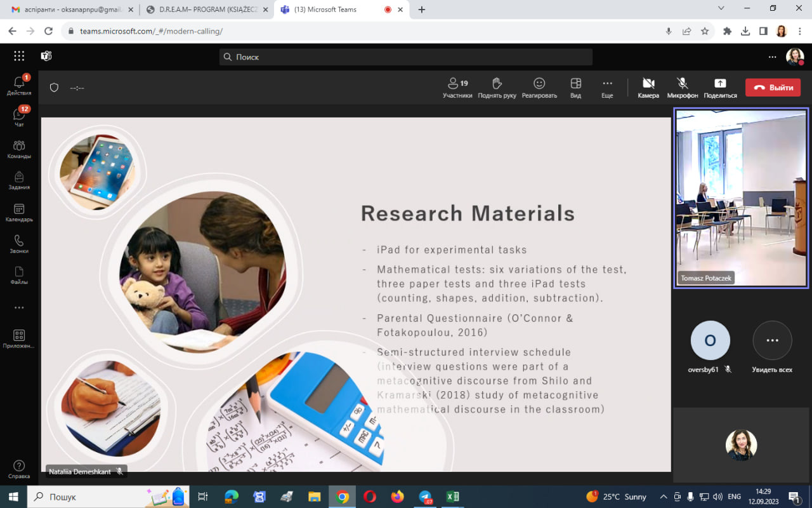Click Поделиться to share content

click(x=720, y=88)
